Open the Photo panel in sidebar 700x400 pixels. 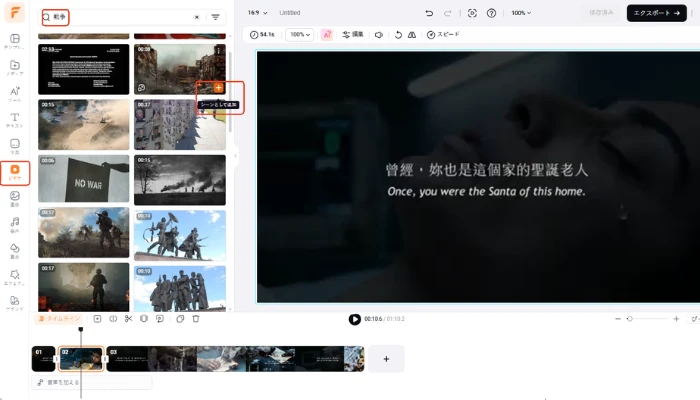click(15, 198)
